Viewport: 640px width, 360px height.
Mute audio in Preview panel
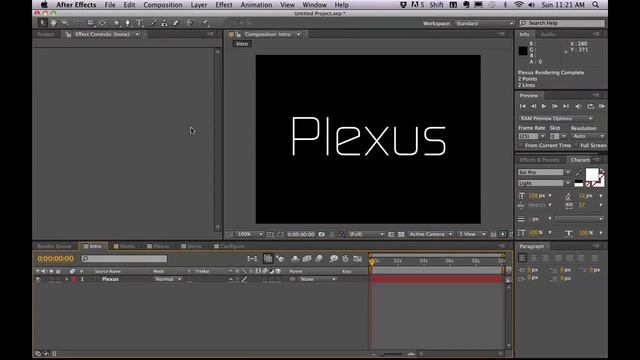point(578,106)
